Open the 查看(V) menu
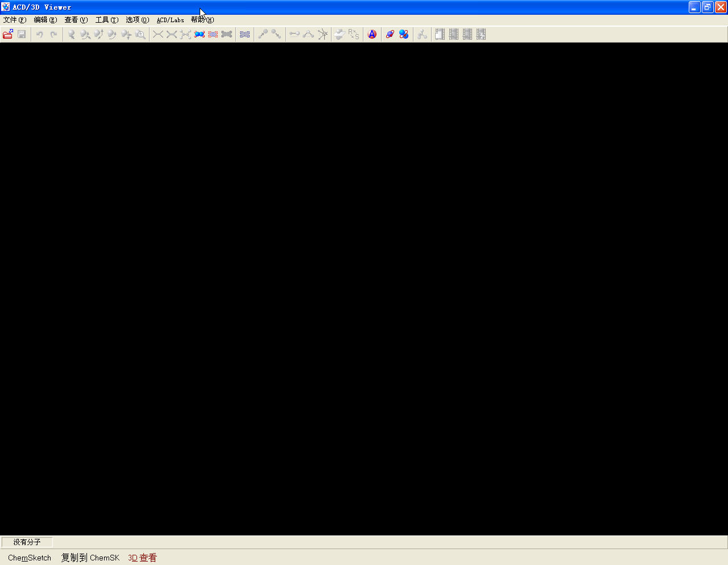Image resolution: width=728 pixels, height=565 pixels. point(76,20)
